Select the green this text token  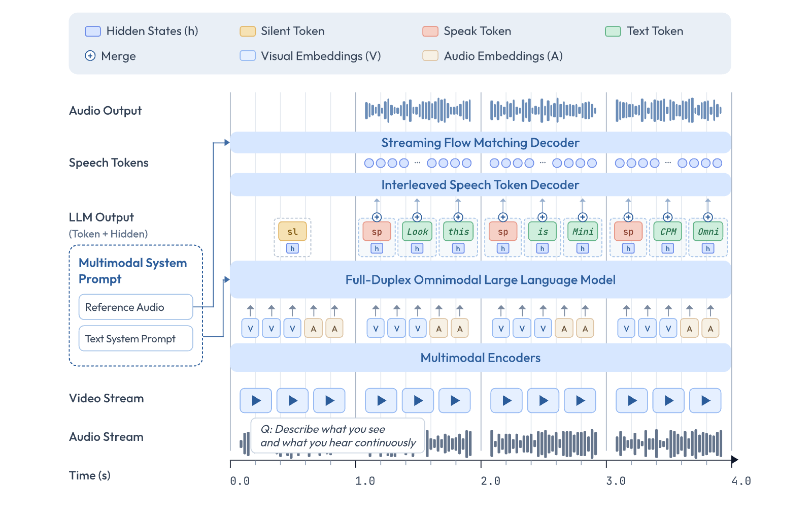(x=458, y=232)
